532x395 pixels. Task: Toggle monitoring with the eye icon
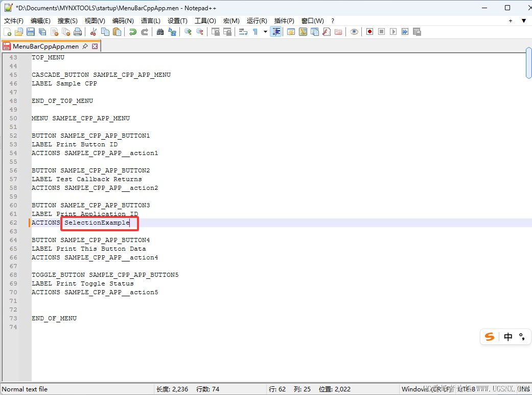point(354,32)
